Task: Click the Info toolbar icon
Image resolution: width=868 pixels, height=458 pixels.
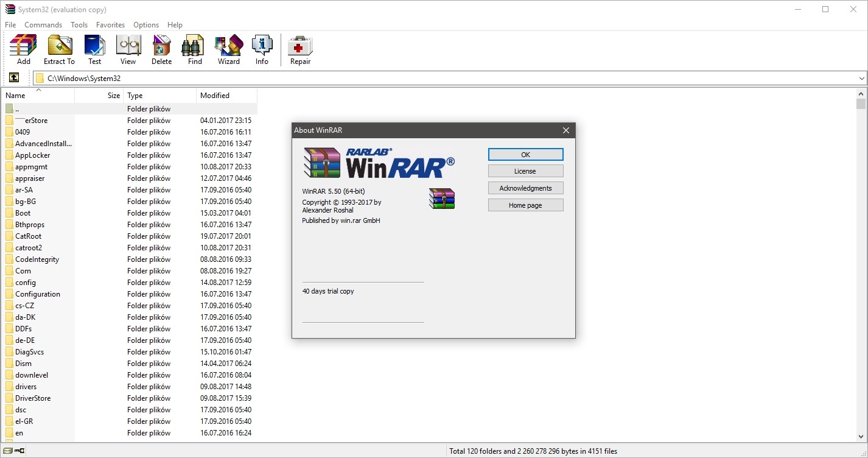Action: click(262, 45)
